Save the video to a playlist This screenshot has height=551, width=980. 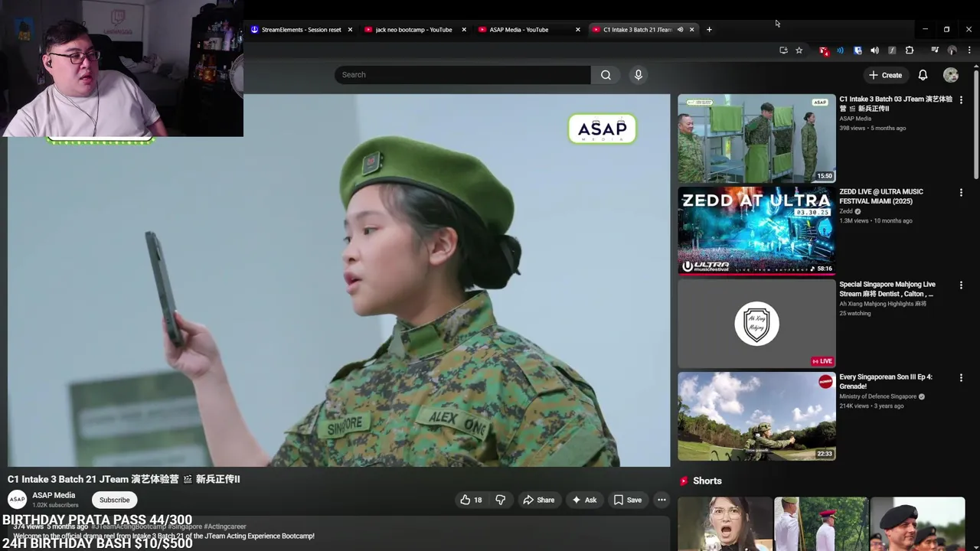pyautogui.click(x=628, y=500)
